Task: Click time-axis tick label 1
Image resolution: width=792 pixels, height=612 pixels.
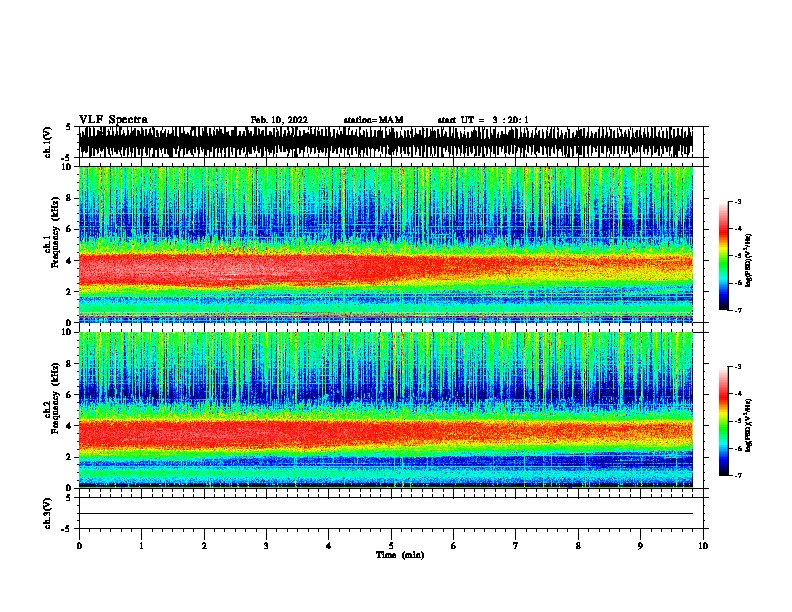Action: [141, 545]
